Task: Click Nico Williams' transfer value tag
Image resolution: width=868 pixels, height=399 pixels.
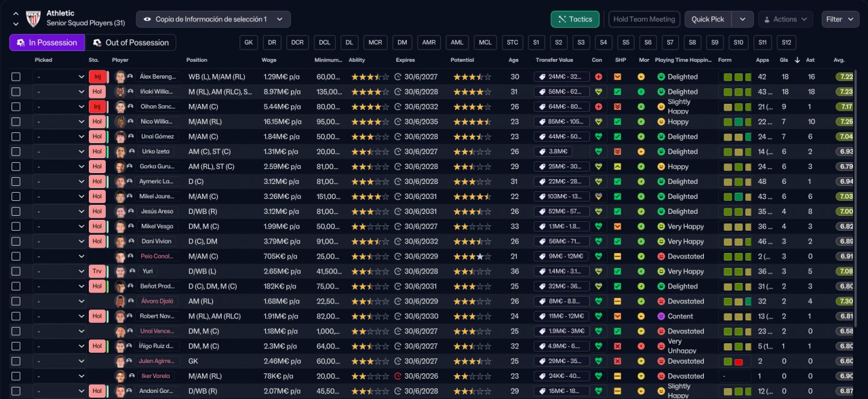Action: [561, 121]
